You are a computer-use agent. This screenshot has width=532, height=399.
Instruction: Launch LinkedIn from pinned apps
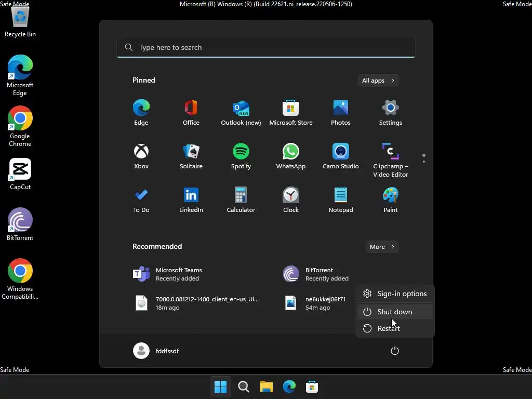coord(191,200)
